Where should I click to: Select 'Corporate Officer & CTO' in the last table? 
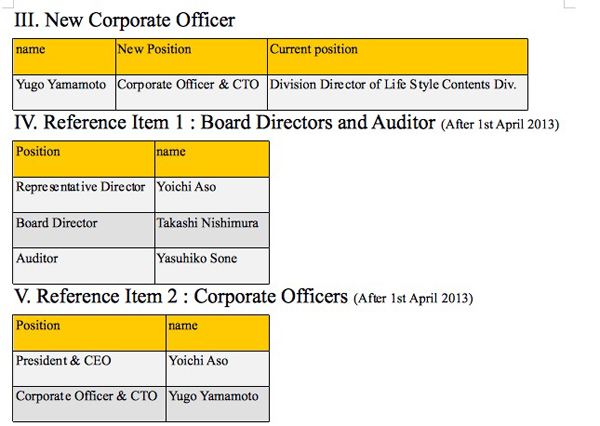90,404
